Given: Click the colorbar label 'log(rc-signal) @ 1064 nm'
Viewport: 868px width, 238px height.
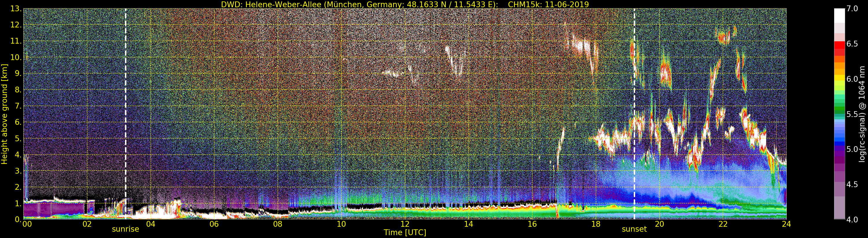Looking at the screenshot, I should tap(862, 114).
